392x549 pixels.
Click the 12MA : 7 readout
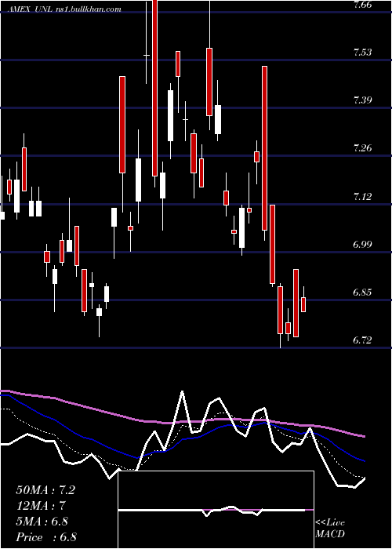41,506
